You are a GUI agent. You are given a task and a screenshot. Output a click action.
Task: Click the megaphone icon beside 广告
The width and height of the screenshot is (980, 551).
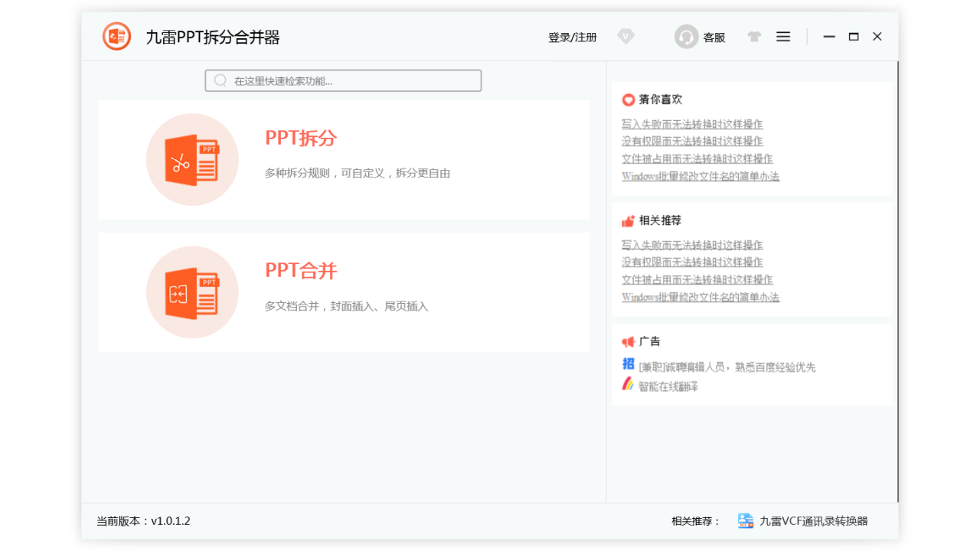629,341
